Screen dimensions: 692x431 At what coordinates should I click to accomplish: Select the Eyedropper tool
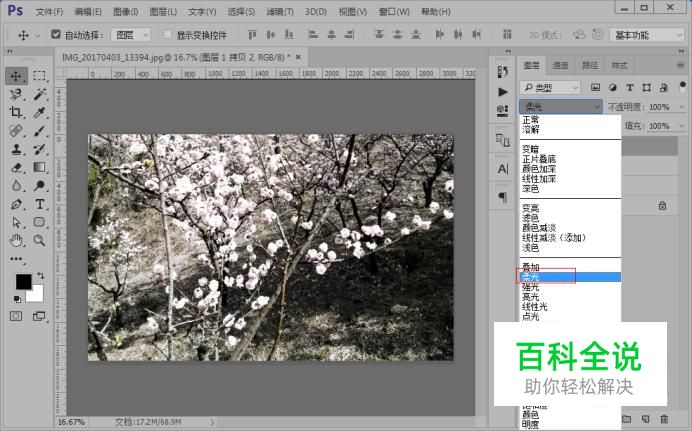pos(39,112)
